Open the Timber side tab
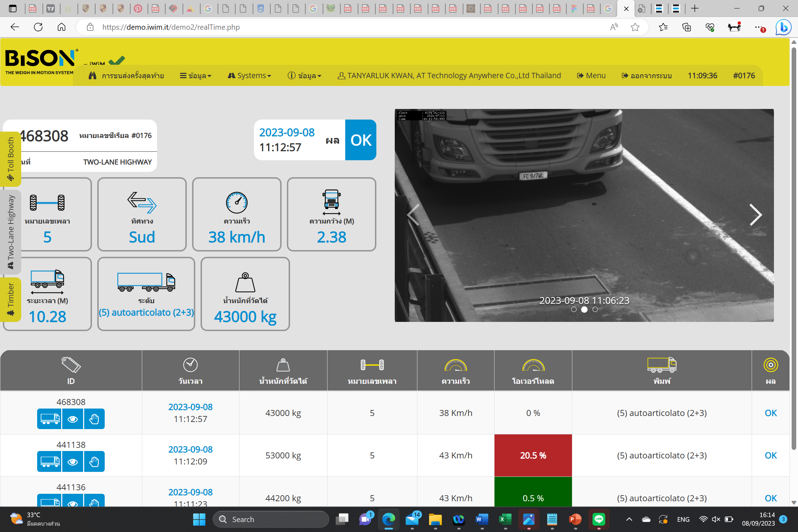Screen dimensions: 798x532 11,299
